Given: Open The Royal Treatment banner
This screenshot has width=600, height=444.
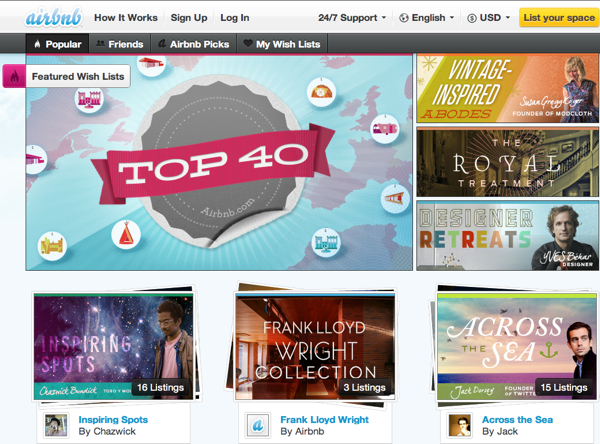Looking at the screenshot, I should tap(507, 163).
